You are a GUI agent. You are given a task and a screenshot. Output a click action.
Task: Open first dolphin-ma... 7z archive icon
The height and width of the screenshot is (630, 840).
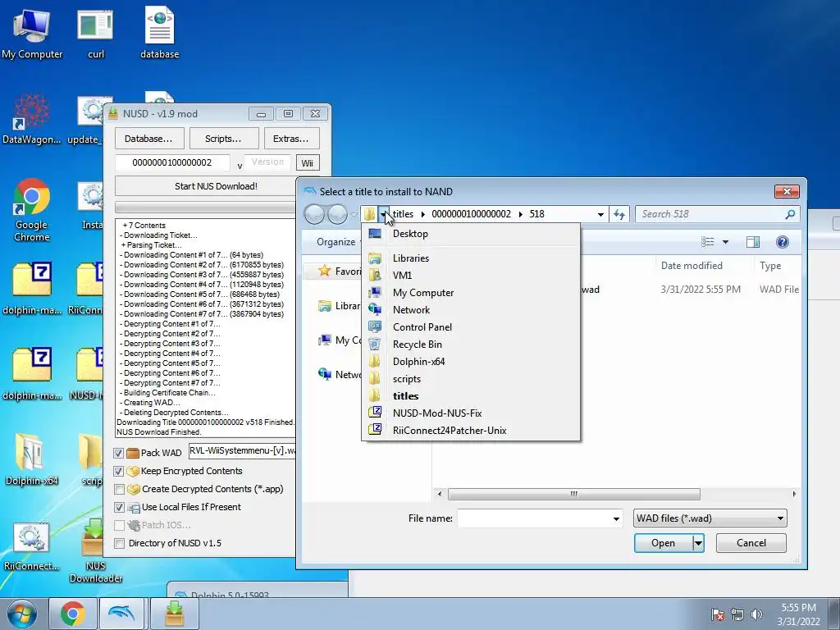pyautogui.click(x=32, y=288)
